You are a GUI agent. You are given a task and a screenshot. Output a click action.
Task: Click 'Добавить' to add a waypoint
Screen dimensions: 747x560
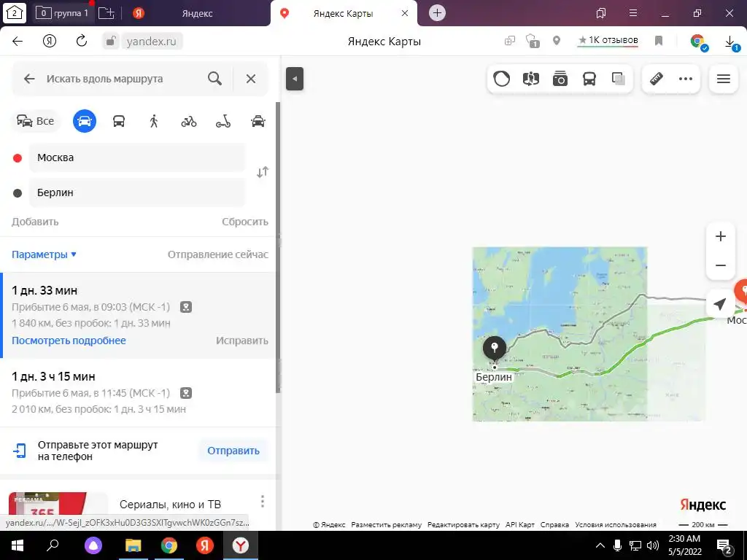35,222
